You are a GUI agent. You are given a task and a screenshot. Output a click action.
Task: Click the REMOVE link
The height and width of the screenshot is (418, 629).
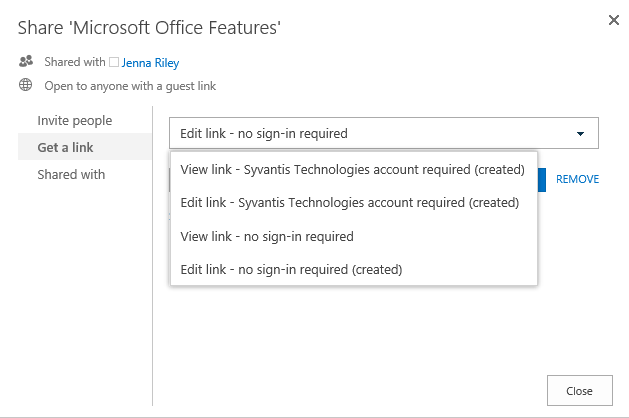coord(577,179)
